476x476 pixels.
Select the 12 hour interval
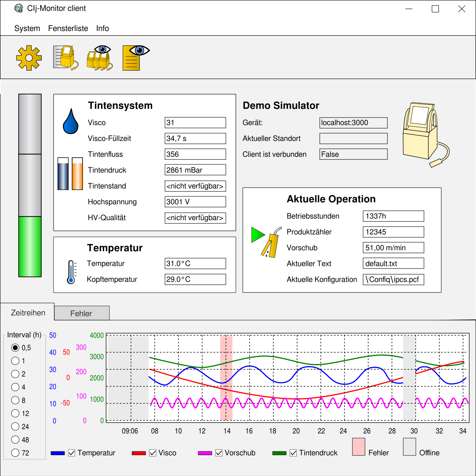(15, 414)
